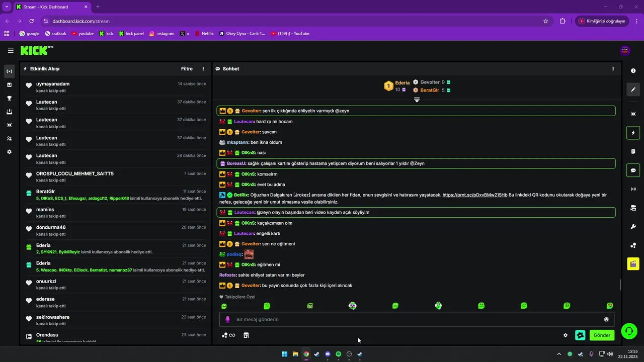The height and width of the screenshot is (362, 644).
Task: Click the download tray icon in the left sidebar
Action: [x=9, y=112]
